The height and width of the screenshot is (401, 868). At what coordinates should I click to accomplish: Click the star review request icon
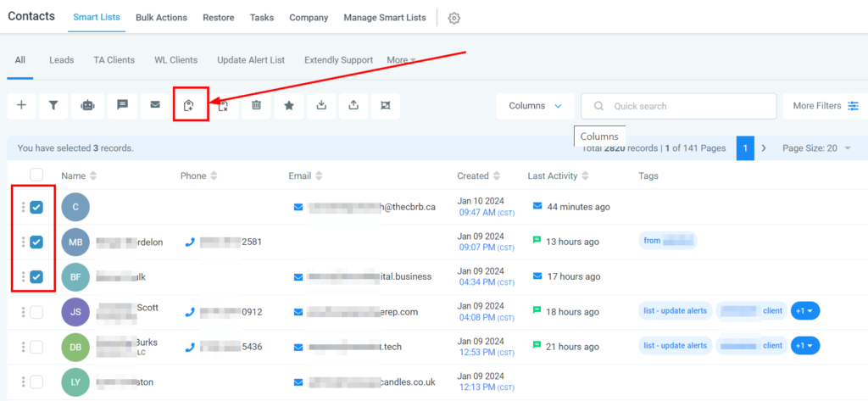point(289,105)
